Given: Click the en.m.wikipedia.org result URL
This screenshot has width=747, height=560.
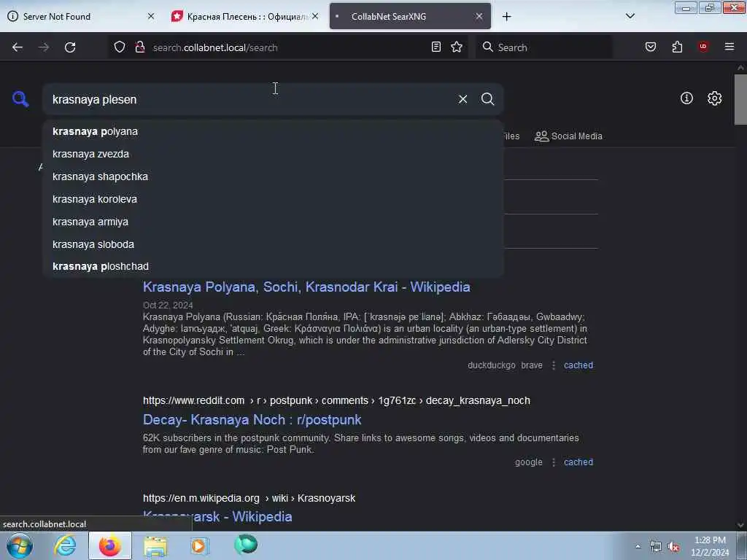Looking at the screenshot, I should pos(249,498).
